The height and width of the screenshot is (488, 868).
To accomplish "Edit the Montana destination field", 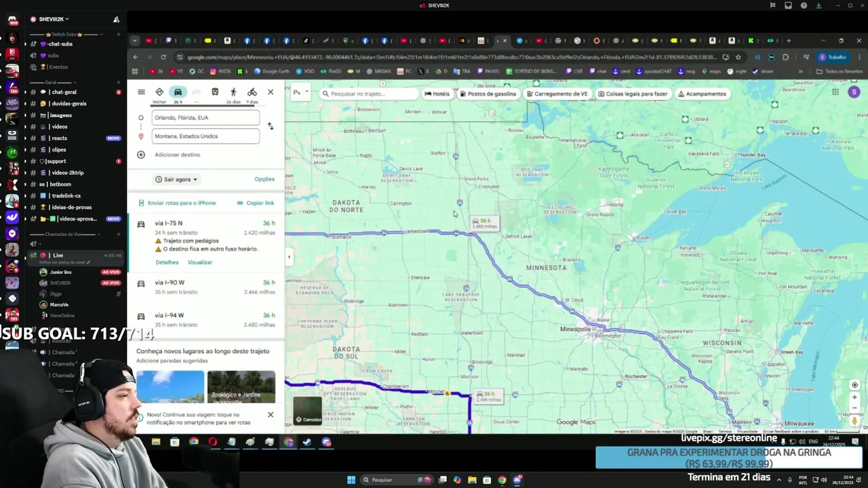I will [x=205, y=136].
